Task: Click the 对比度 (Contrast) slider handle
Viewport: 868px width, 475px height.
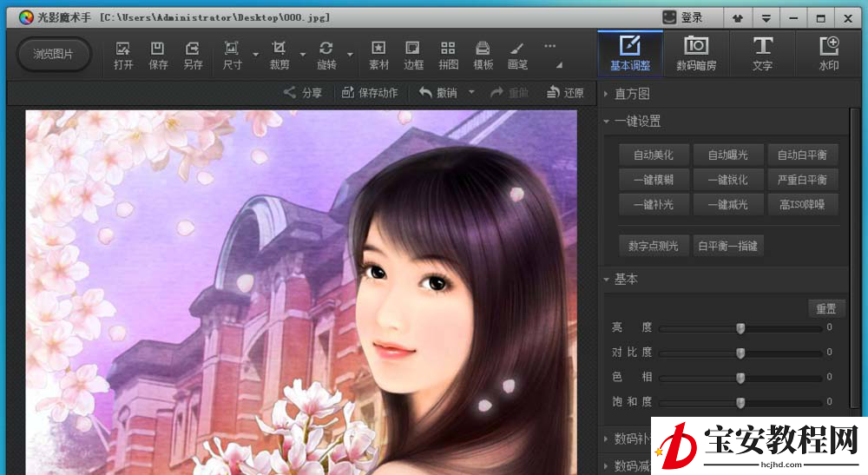Action: point(740,353)
